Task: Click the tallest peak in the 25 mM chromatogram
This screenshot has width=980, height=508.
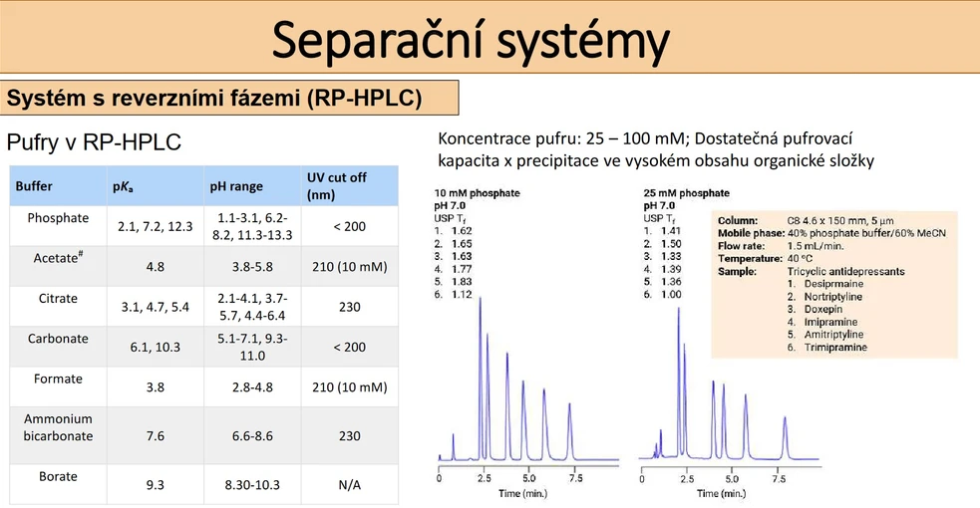Action: tap(679, 381)
